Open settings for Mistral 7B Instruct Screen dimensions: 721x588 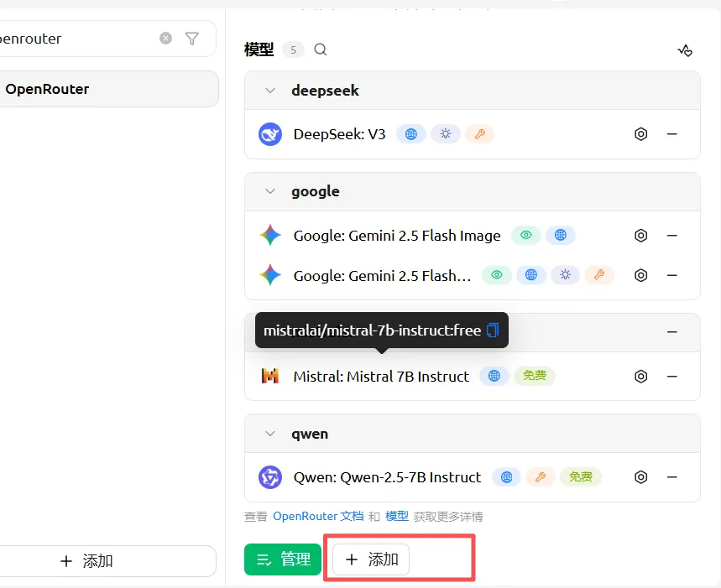click(641, 377)
